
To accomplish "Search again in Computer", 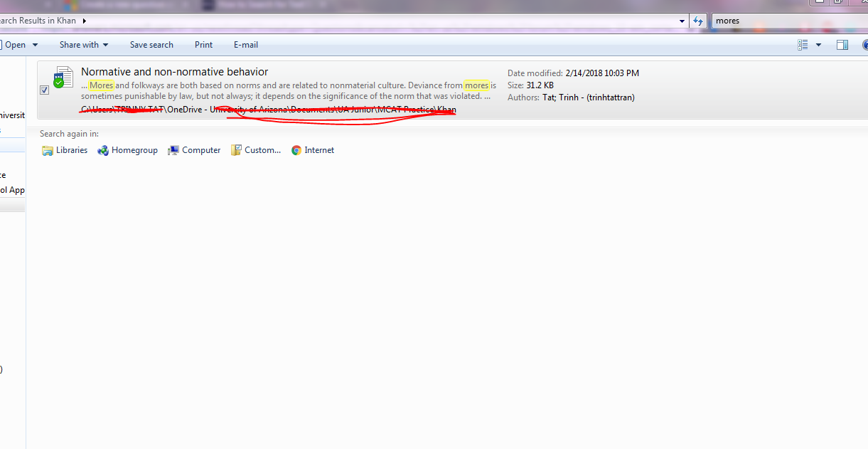I will 194,150.
